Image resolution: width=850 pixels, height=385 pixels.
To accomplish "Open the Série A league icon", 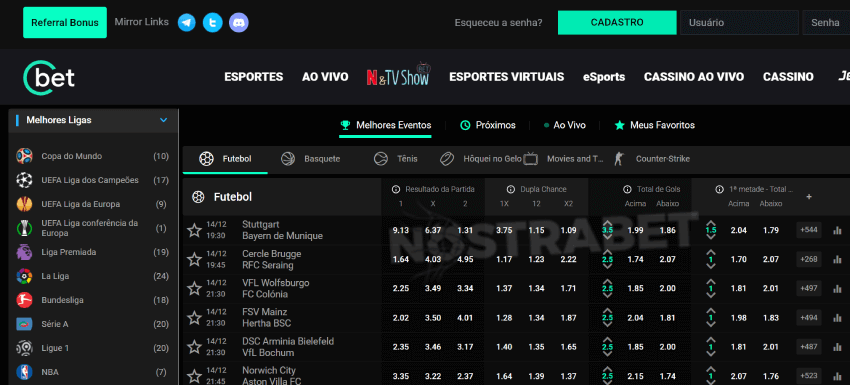I will pos(24,324).
